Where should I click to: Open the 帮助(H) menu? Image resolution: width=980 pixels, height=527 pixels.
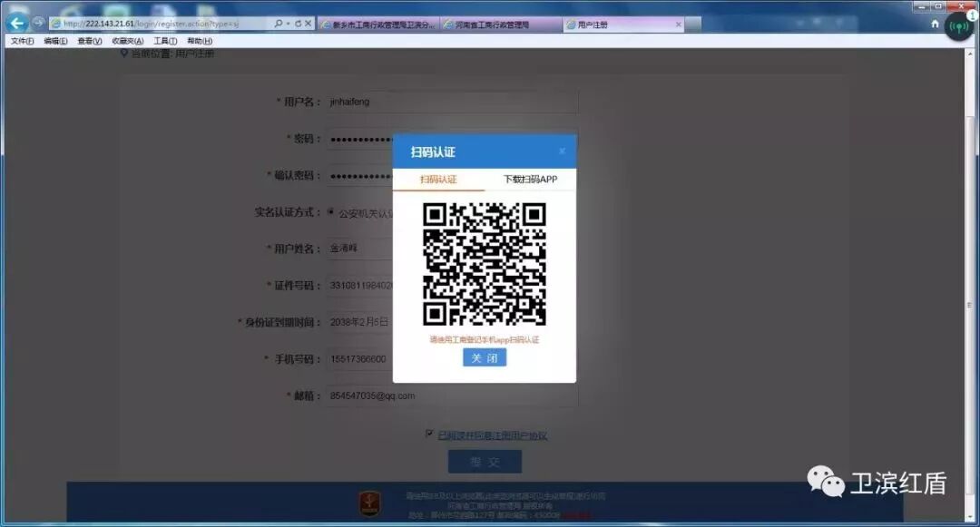point(200,41)
